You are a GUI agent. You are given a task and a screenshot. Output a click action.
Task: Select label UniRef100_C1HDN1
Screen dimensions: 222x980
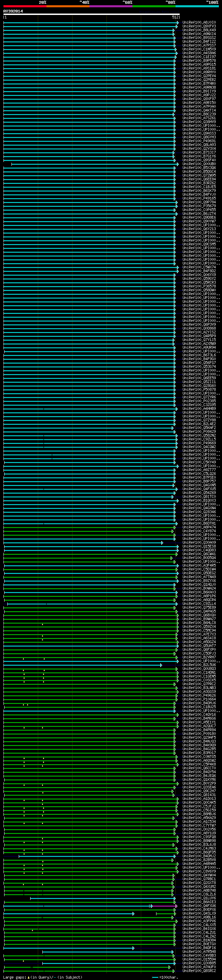(199, 672)
